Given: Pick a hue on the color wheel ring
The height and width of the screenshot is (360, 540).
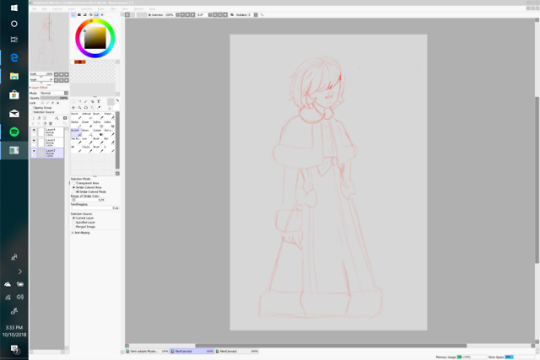Looking at the screenshot, I should (95, 21).
